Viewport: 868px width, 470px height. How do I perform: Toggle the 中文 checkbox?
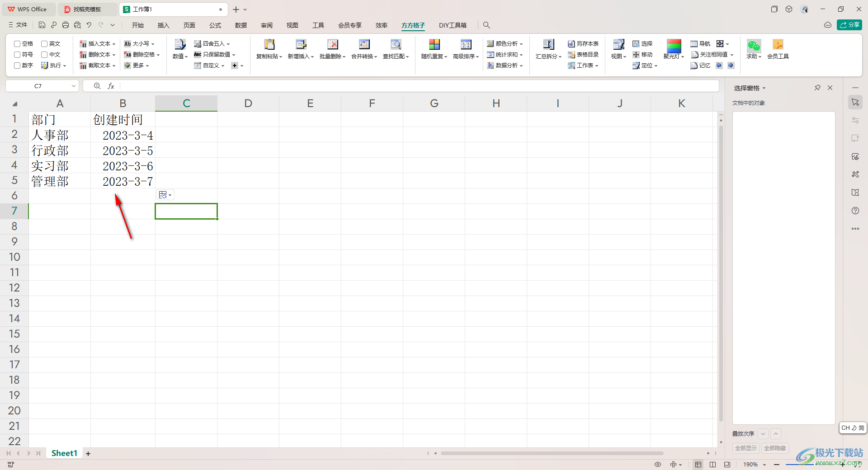point(44,55)
